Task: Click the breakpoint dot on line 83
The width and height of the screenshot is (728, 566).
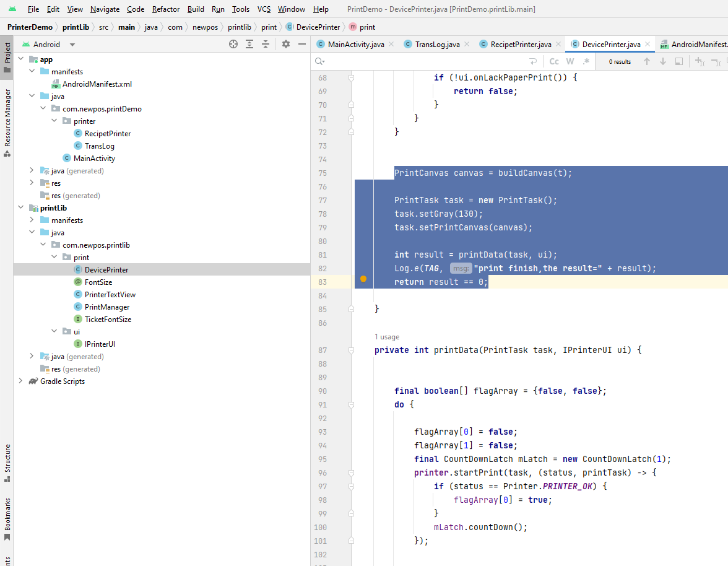Action: pos(363,279)
